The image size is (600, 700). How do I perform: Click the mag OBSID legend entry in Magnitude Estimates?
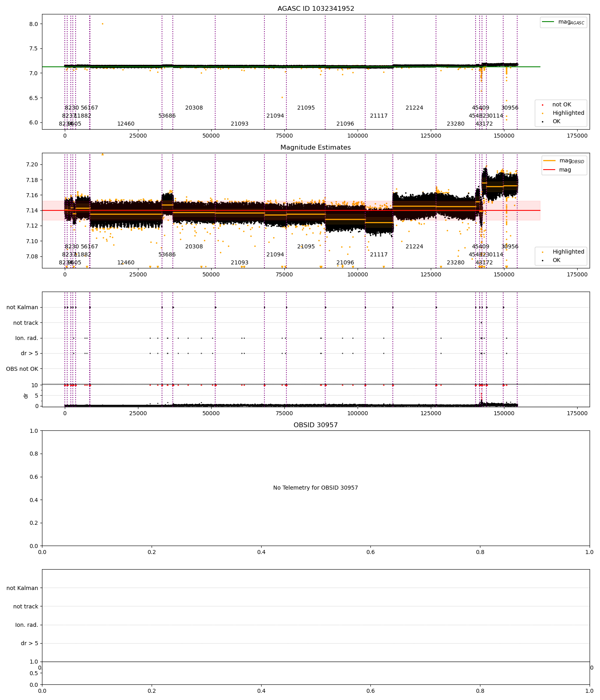(564, 161)
